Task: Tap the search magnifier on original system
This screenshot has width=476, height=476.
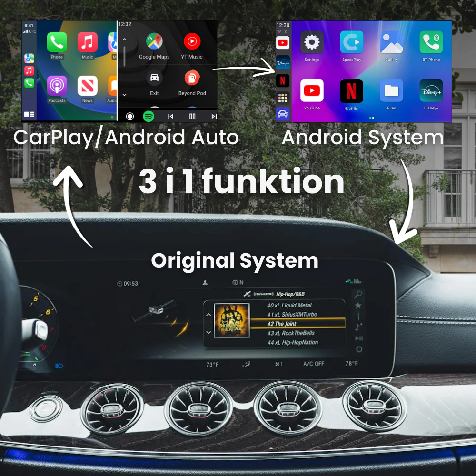Action: 358,294
